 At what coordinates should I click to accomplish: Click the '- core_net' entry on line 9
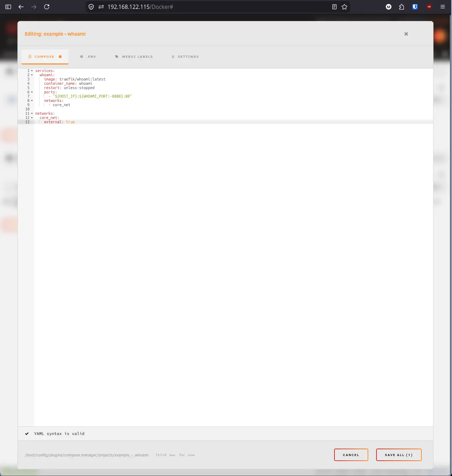[x=59, y=105]
